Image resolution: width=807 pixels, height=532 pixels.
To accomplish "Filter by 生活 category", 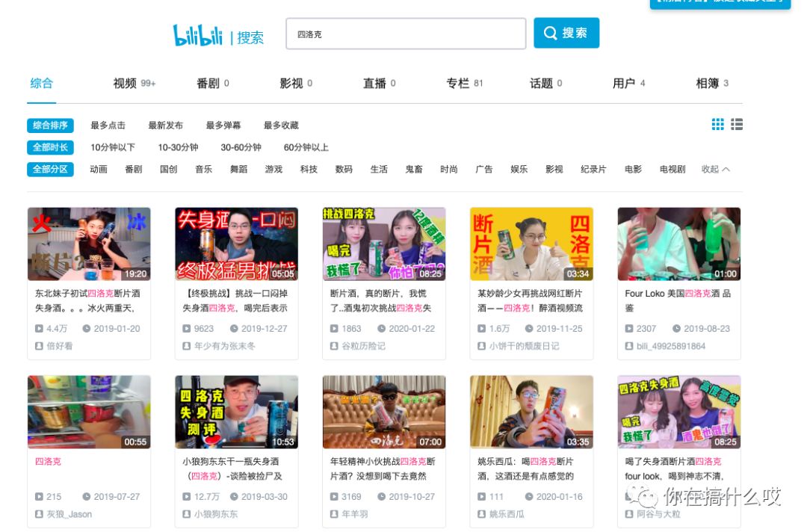I will [379, 170].
